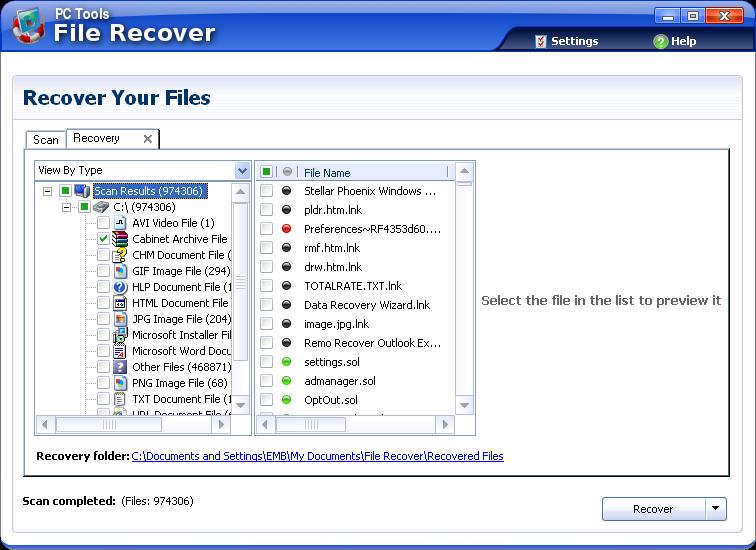
Task: Click the file list horizontal scrollbar thumb
Action: (310, 425)
